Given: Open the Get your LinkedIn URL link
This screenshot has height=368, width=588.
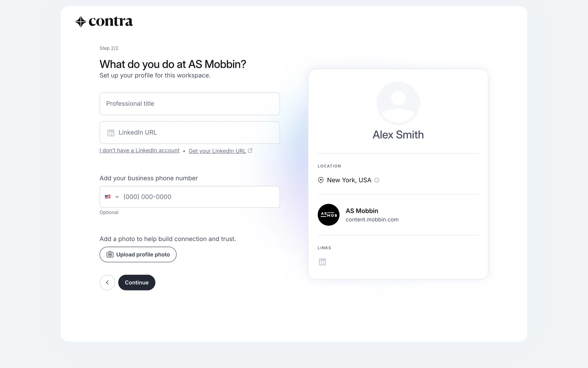Looking at the screenshot, I should click(217, 151).
